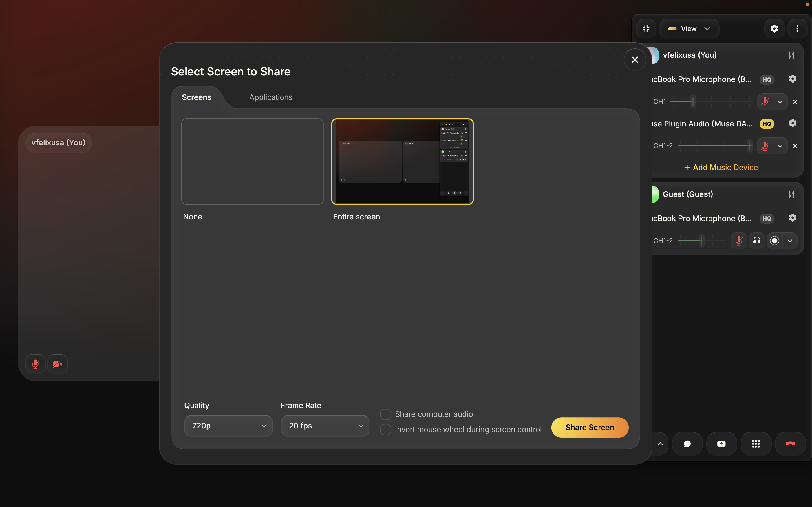Check Invert mouse wheel during screen control
Viewport: 812px width, 507px height.
coord(385,430)
